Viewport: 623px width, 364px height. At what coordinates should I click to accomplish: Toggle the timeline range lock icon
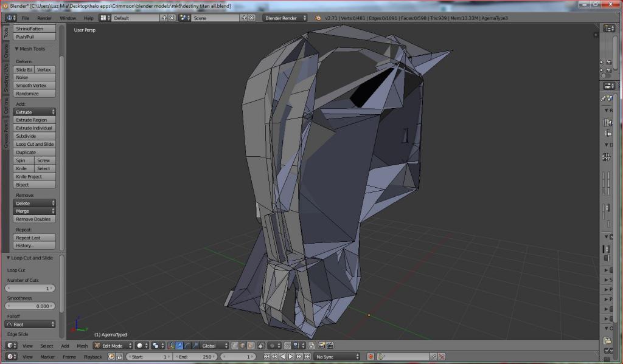click(x=119, y=357)
